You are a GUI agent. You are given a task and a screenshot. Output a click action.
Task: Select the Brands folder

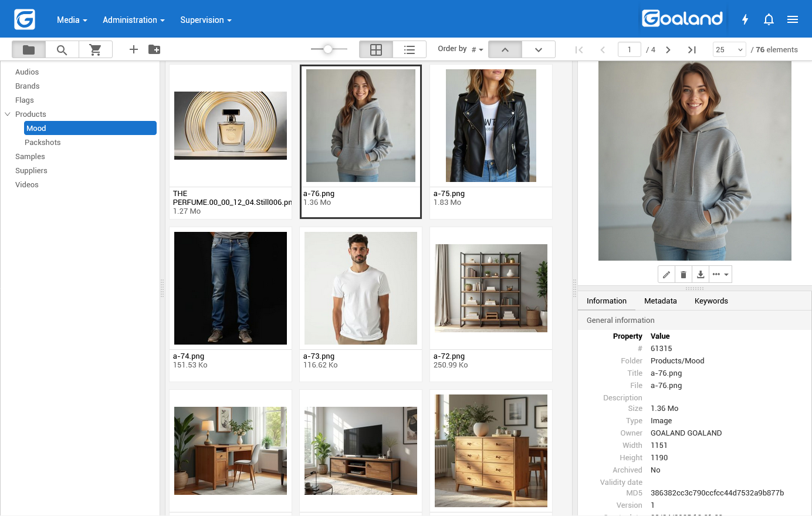(x=28, y=86)
